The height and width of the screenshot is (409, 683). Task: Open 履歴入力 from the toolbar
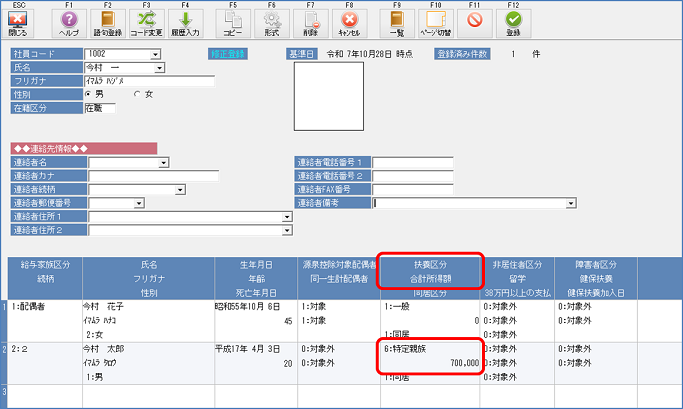(x=185, y=21)
